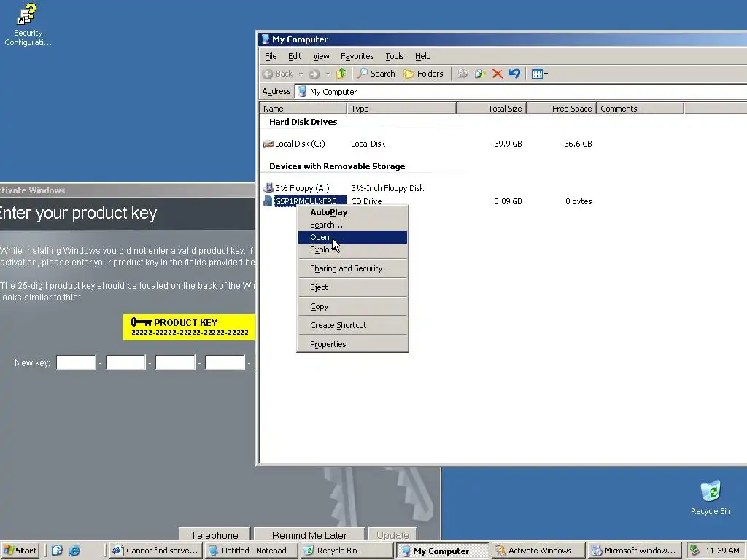The image size is (747, 560).
Task: Choose Sharing and Security... from context menu
Action: [352, 268]
